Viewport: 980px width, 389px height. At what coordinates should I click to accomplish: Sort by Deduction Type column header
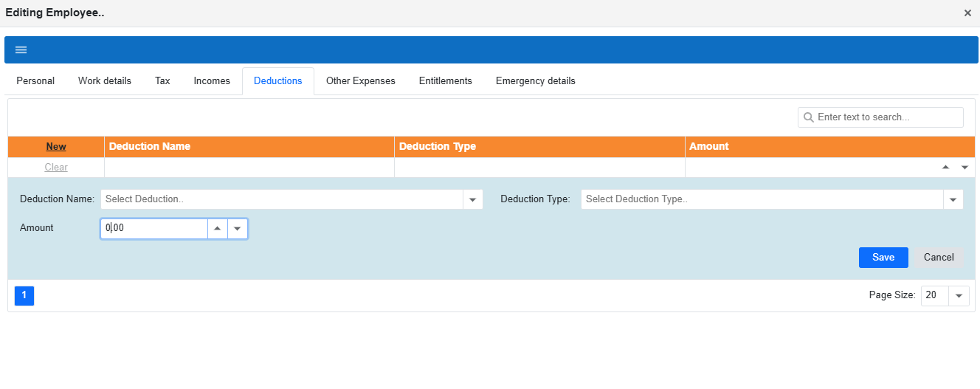[539, 147]
